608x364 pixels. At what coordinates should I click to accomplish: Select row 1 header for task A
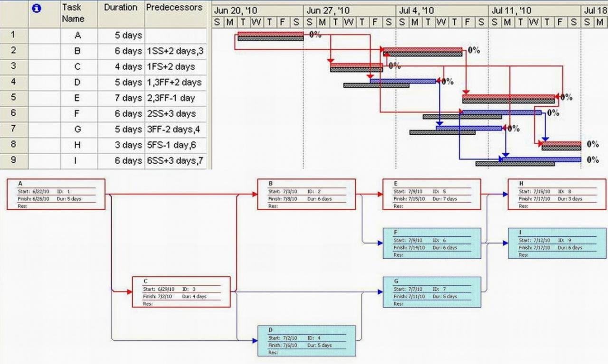[14, 35]
